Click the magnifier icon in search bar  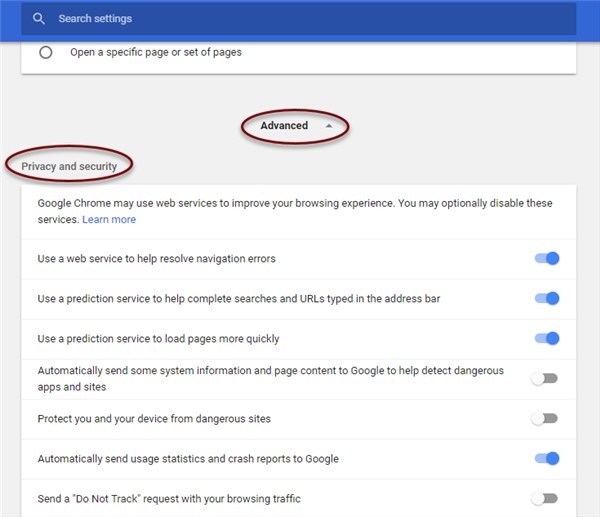tap(39, 19)
